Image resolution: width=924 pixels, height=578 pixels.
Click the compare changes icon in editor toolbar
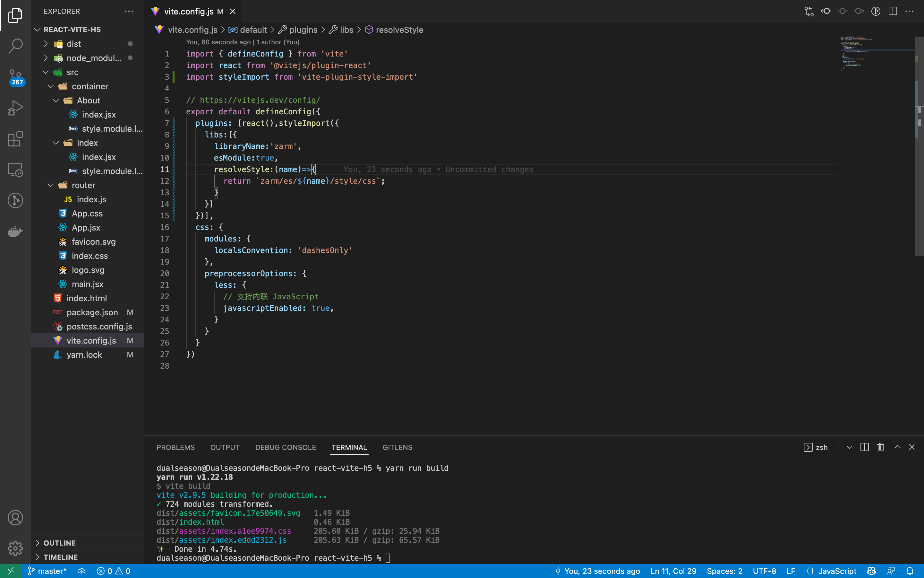coord(809,12)
